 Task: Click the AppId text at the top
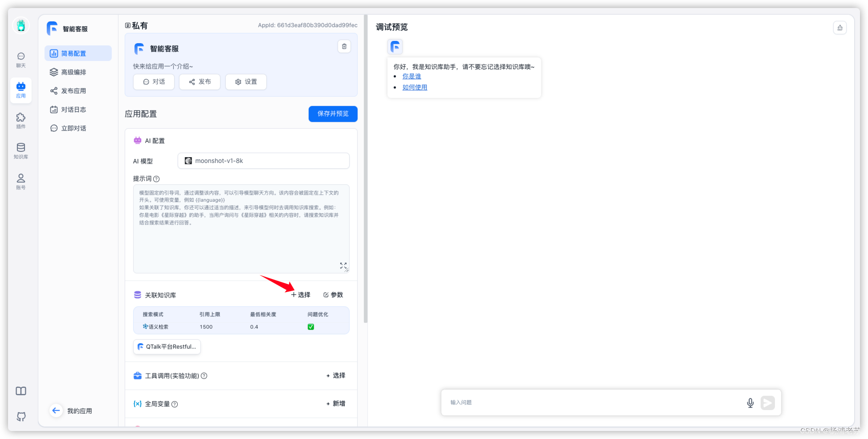[308, 25]
